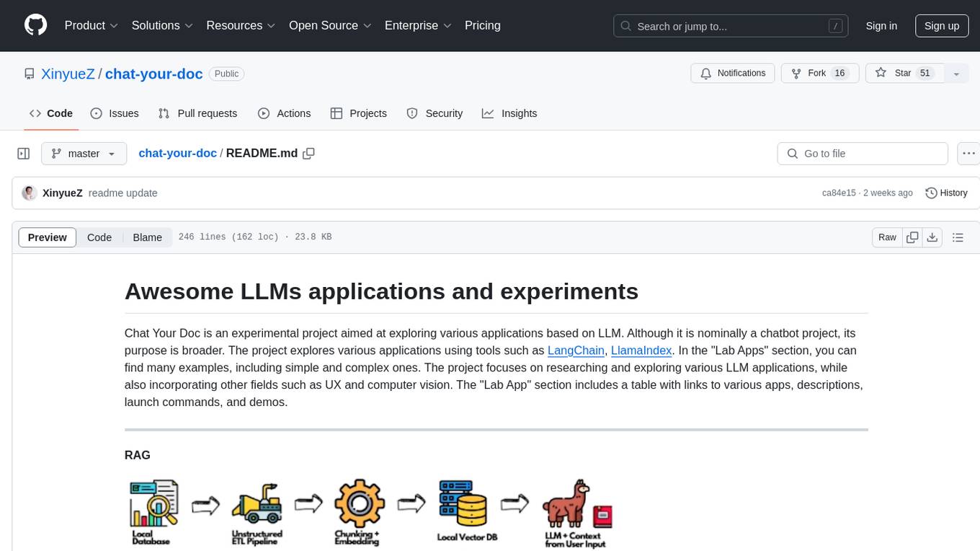
Task: Select the Blame view
Action: click(x=148, y=237)
